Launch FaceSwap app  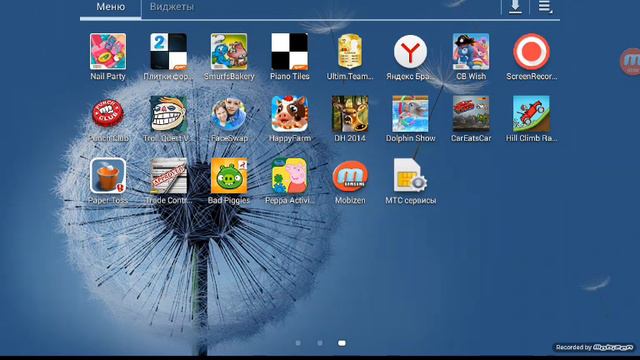point(229,114)
